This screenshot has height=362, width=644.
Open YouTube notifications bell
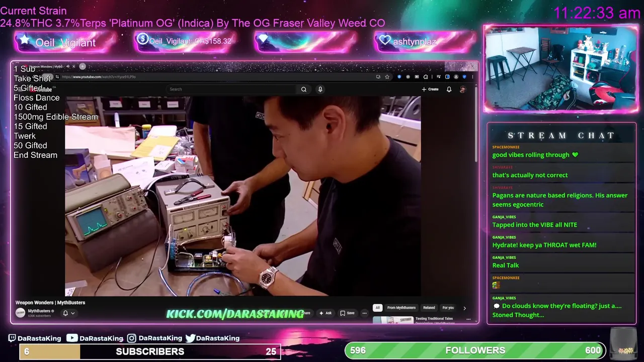coord(449,89)
